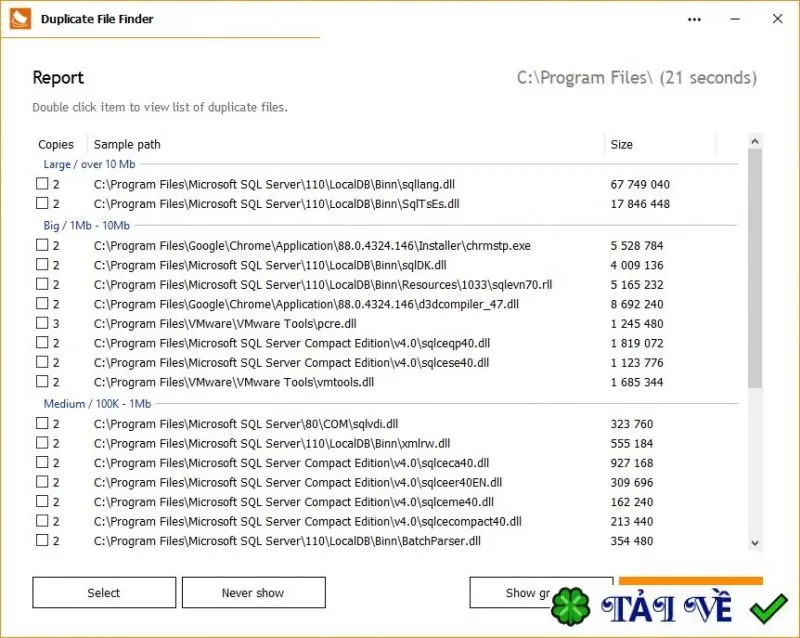800x638 pixels.
Task: Click the scrollbar up arrow
Action: coord(755,141)
